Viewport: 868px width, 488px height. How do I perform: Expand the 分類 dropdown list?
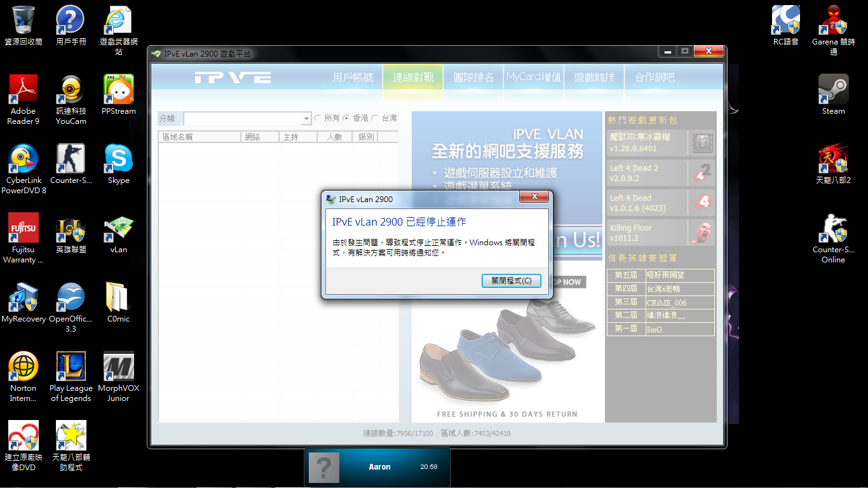[306, 119]
